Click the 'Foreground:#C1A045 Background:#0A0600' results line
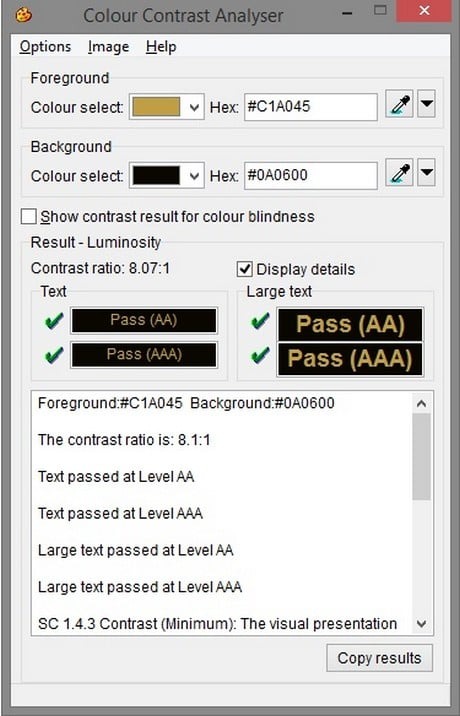The image size is (460, 716). click(x=186, y=403)
